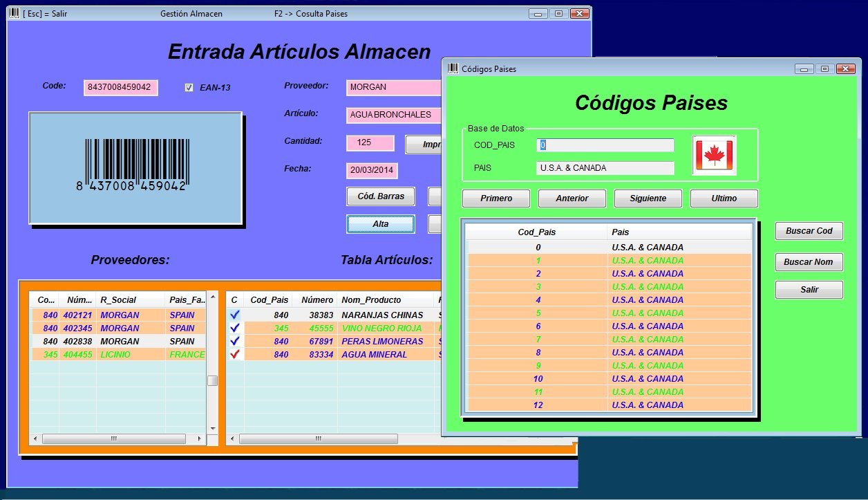Click Cod_Pais column header in countries table
The height and width of the screenshot is (500, 868).
tap(537, 232)
